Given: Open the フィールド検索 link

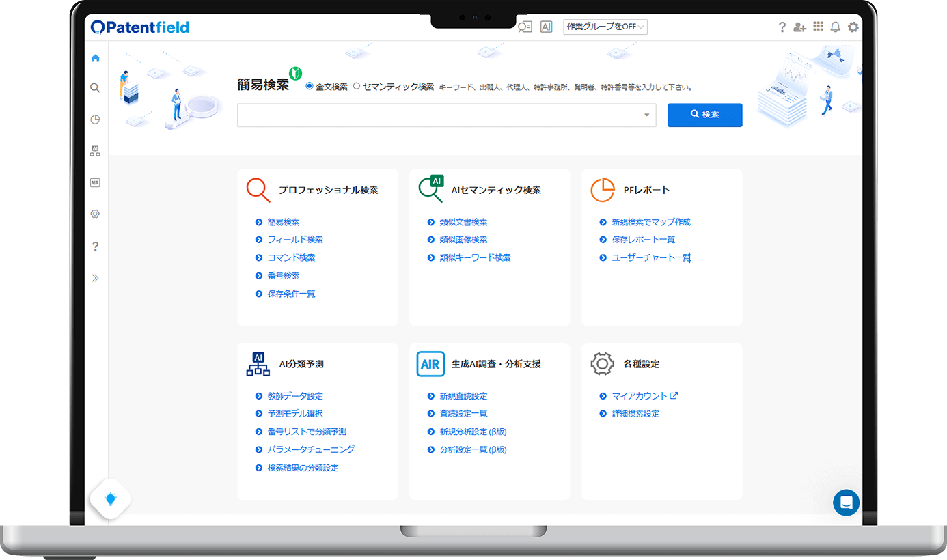Looking at the screenshot, I should point(295,240).
